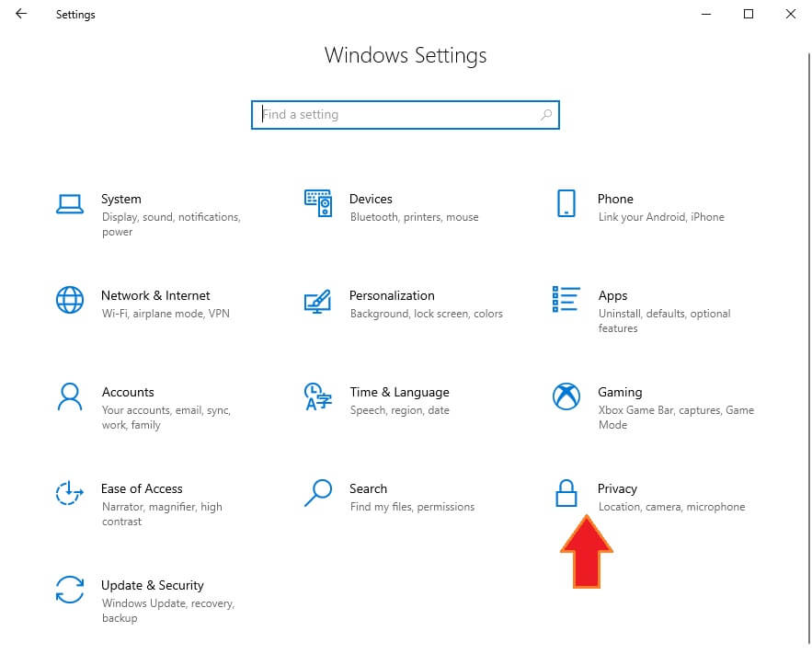Image resolution: width=812 pixels, height=654 pixels.
Task: Click the Devices keyboard and speaker icon
Action: pyautogui.click(x=317, y=203)
